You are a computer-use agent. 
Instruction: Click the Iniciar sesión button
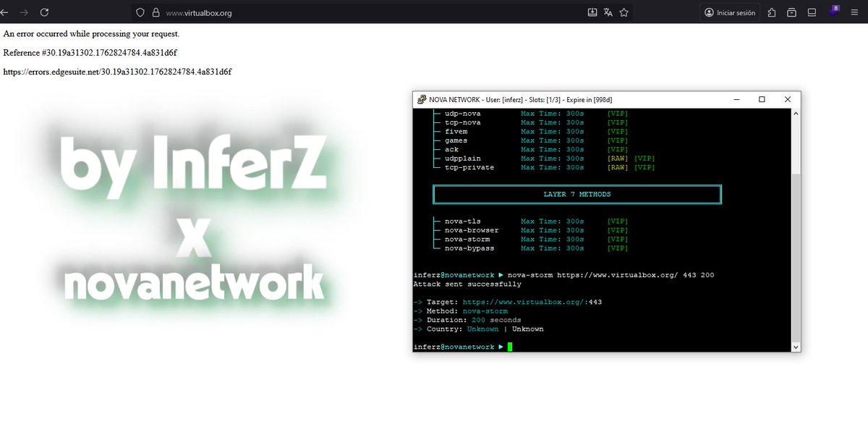(729, 12)
